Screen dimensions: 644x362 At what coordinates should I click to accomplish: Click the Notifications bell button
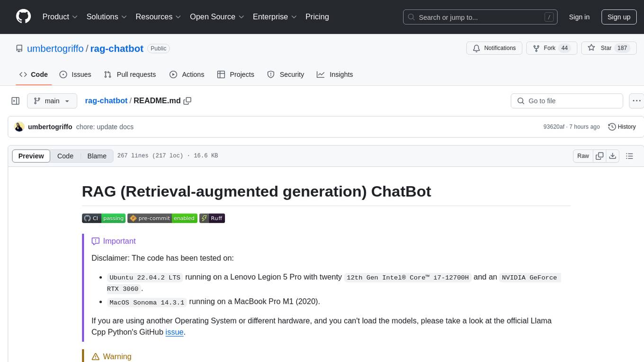494,48
